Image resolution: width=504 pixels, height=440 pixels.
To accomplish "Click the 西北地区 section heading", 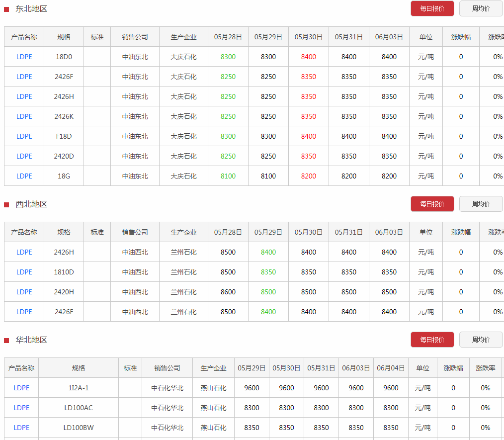I will 31,204.
